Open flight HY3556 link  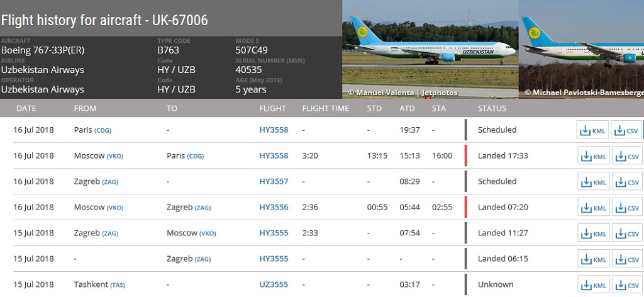tap(274, 207)
